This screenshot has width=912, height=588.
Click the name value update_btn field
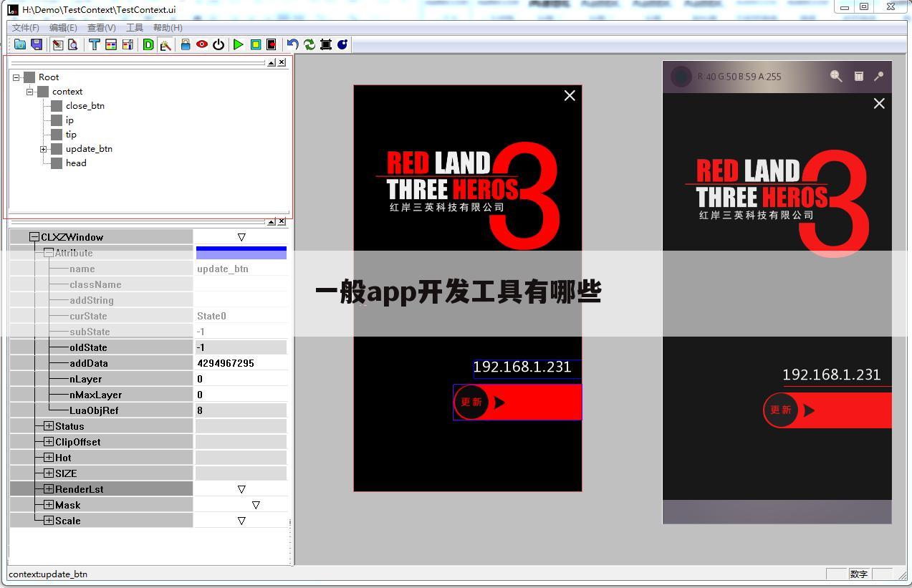click(x=241, y=269)
